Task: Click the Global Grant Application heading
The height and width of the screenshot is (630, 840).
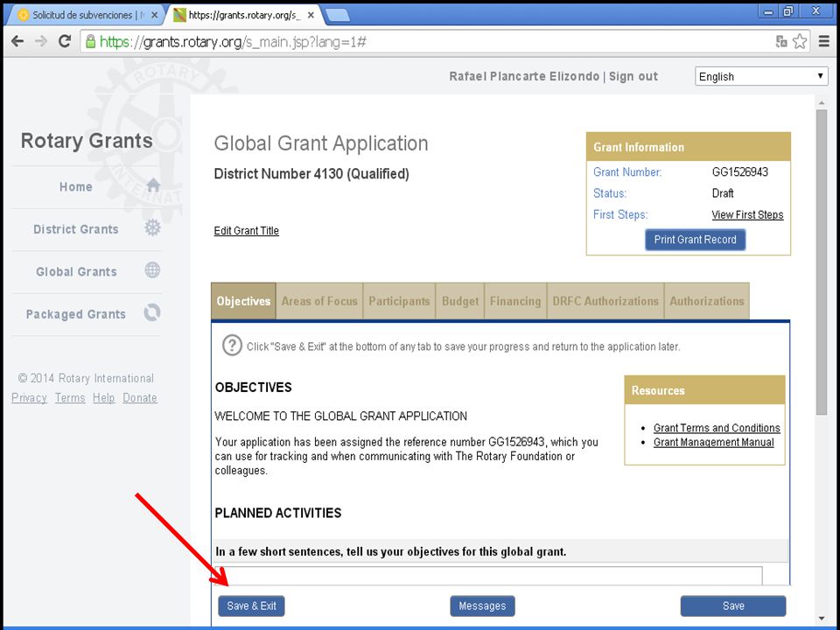Action: tap(321, 143)
